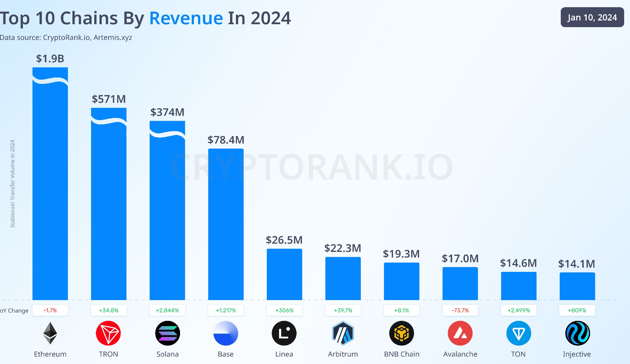Click the $14.6M value label
Screen dimensions: 630x364
click(518, 263)
